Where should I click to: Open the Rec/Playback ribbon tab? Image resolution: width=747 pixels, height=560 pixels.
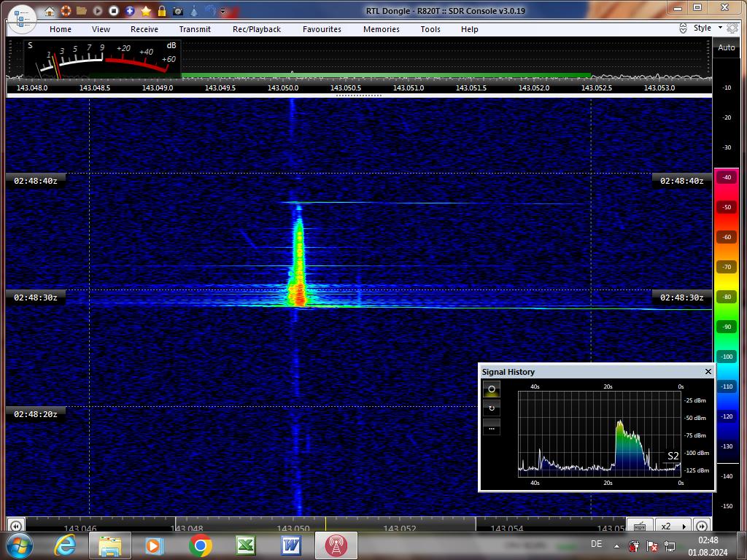257,29
